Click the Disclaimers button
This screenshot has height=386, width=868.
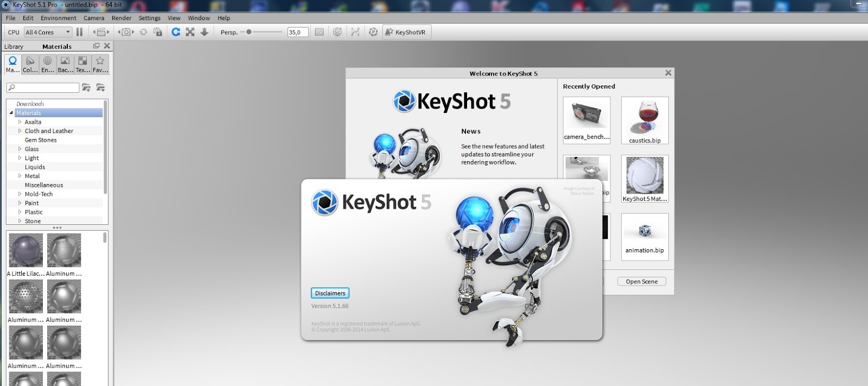[330, 293]
